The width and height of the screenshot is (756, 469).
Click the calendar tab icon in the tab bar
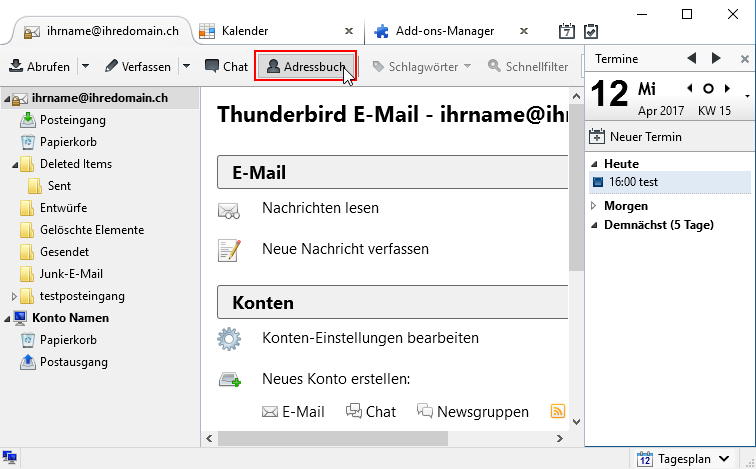pyautogui.click(x=567, y=31)
